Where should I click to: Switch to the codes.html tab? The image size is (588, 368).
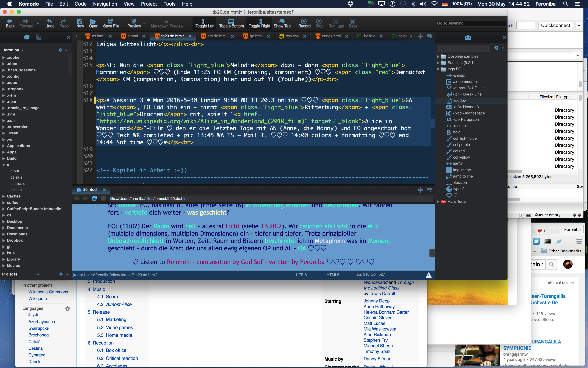331,36
